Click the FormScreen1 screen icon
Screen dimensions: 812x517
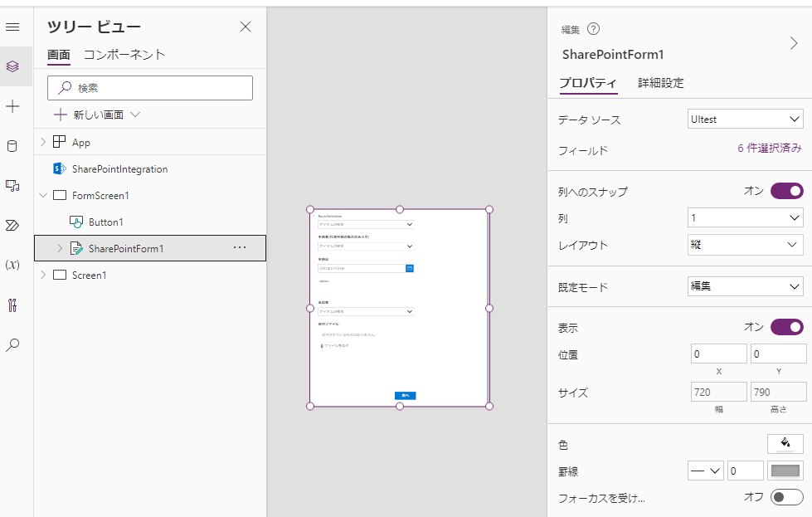tap(60, 195)
